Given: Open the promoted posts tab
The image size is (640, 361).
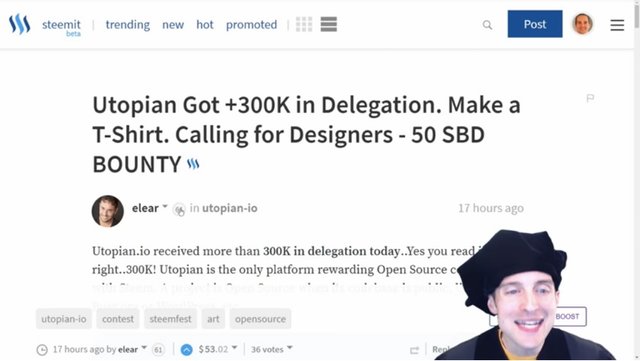Looking at the screenshot, I should tap(251, 25).
